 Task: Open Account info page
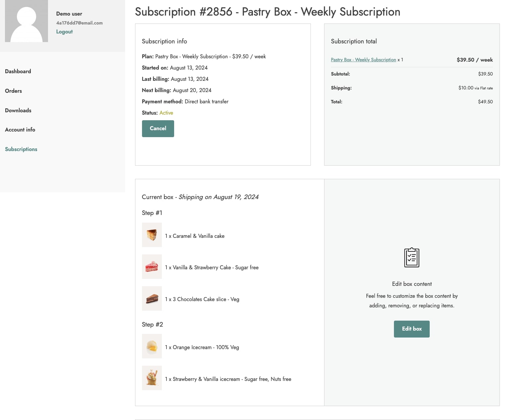pyautogui.click(x=20, y=130)
